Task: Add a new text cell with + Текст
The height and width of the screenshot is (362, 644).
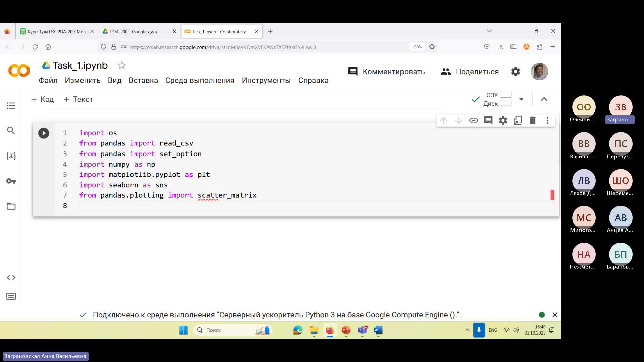Action: tap(78, 99)
